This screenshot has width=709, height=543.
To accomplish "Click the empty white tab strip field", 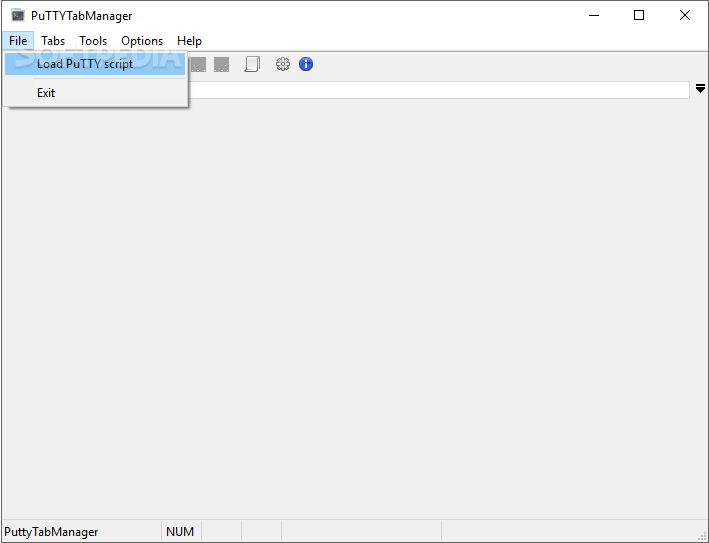I will (439, 90).
